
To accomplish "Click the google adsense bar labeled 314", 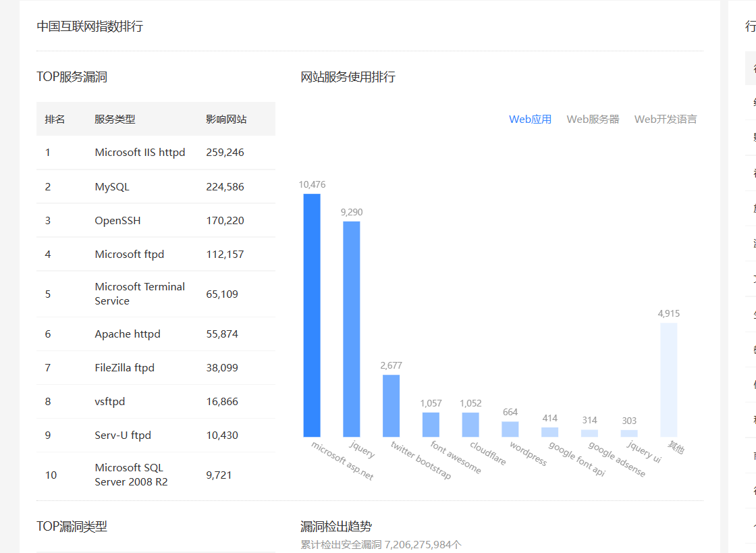I will click(x=589, y=433).
